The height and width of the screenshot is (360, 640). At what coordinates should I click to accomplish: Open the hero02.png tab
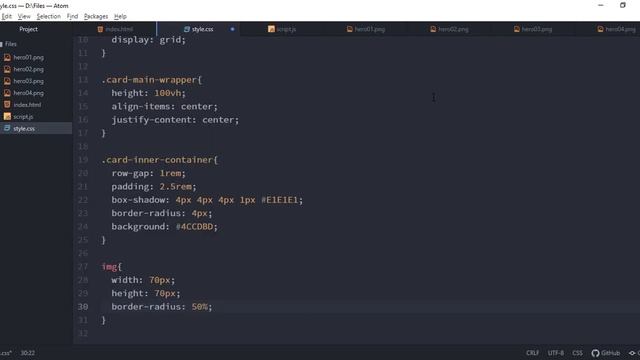coord(449,29)
